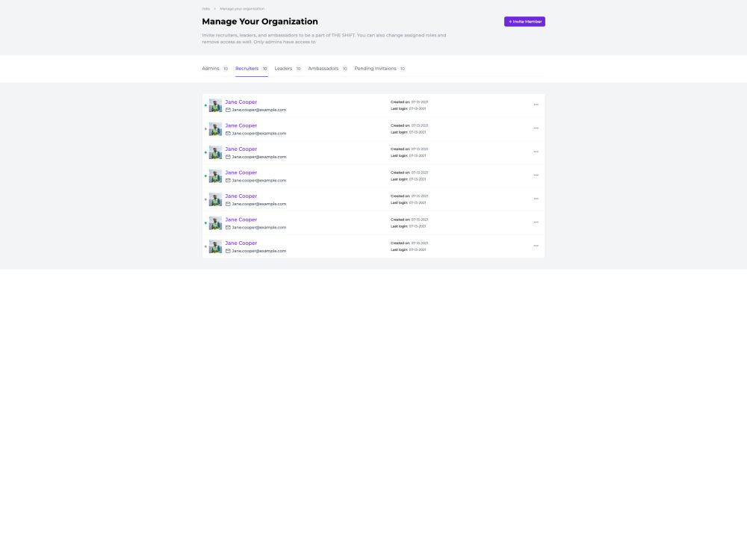Click the "Manage Your Organization" page heading

click(x=260, y=22)
